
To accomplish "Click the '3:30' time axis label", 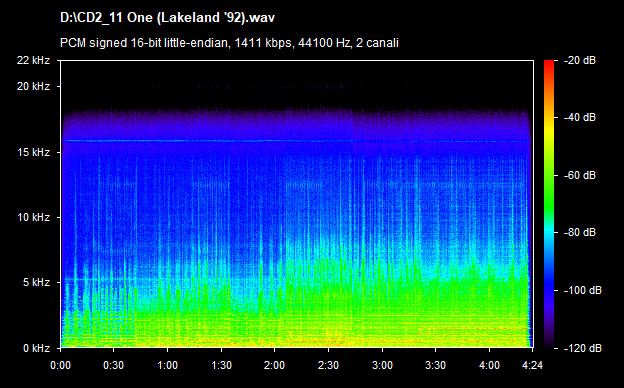I will click(x=435, y=365).
